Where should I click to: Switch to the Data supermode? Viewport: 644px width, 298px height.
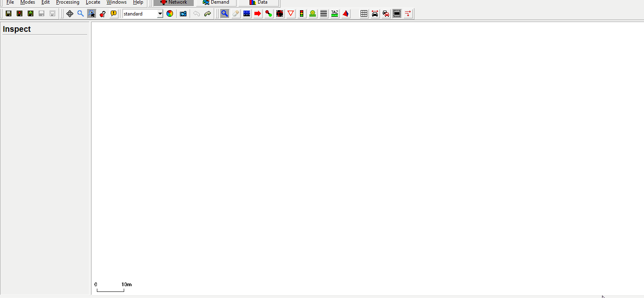click(x=258, y=2)
